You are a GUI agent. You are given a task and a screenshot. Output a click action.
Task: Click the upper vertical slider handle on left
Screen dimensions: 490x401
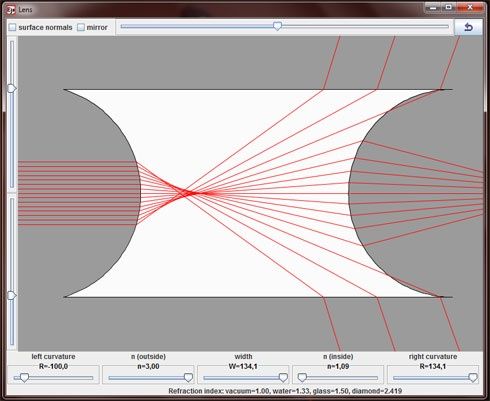12,89
